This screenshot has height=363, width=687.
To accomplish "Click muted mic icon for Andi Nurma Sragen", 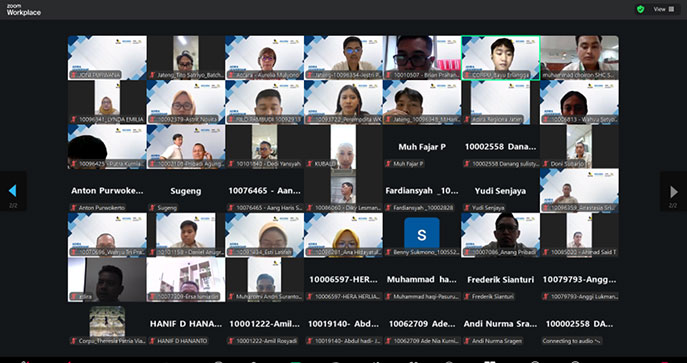I will tap(467, 341).
